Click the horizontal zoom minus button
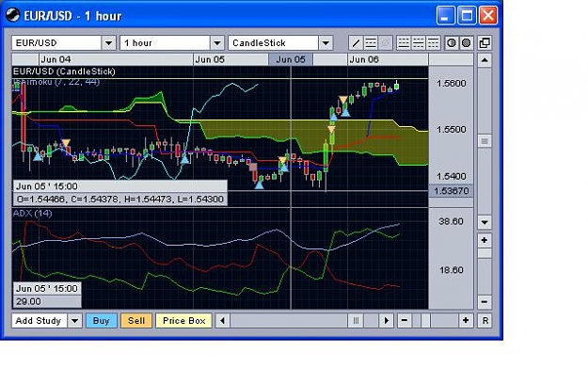The width and height of the screenshot is (588, 368). (x=405, y=321)
